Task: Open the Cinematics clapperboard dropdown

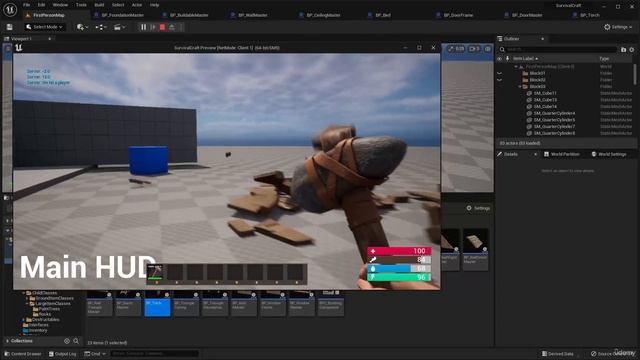Action: click(119, 27)
